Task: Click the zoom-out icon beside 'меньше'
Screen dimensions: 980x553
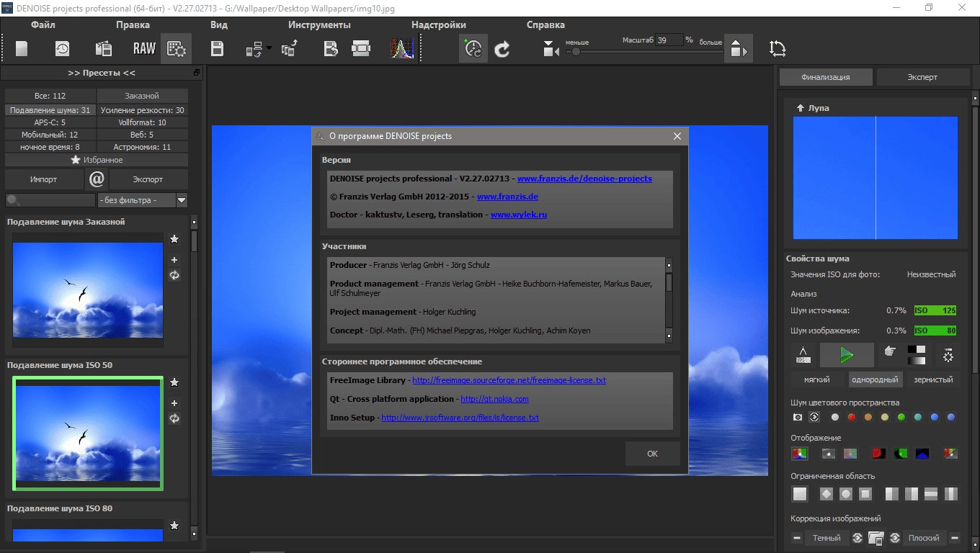Action: 551,48
